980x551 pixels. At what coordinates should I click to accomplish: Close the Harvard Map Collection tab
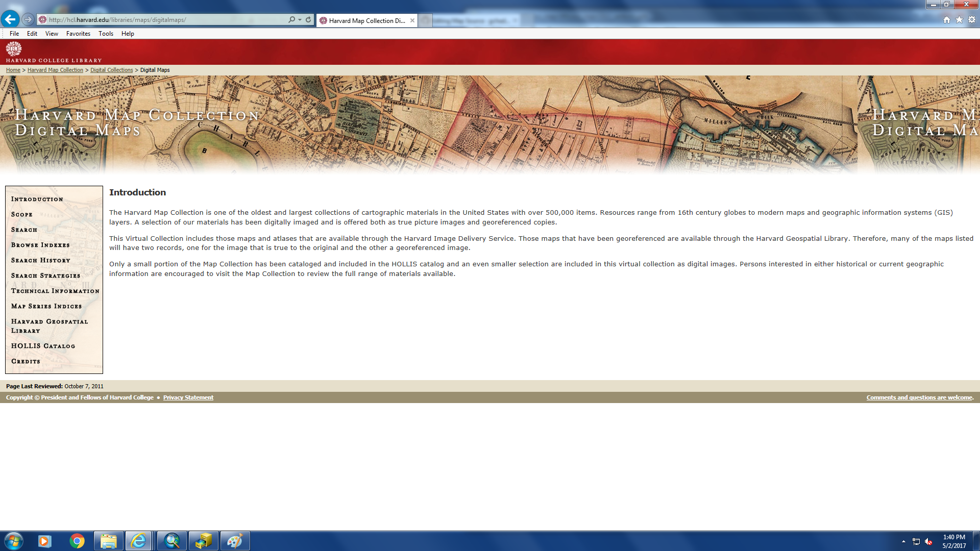click(x=412, y=20)
